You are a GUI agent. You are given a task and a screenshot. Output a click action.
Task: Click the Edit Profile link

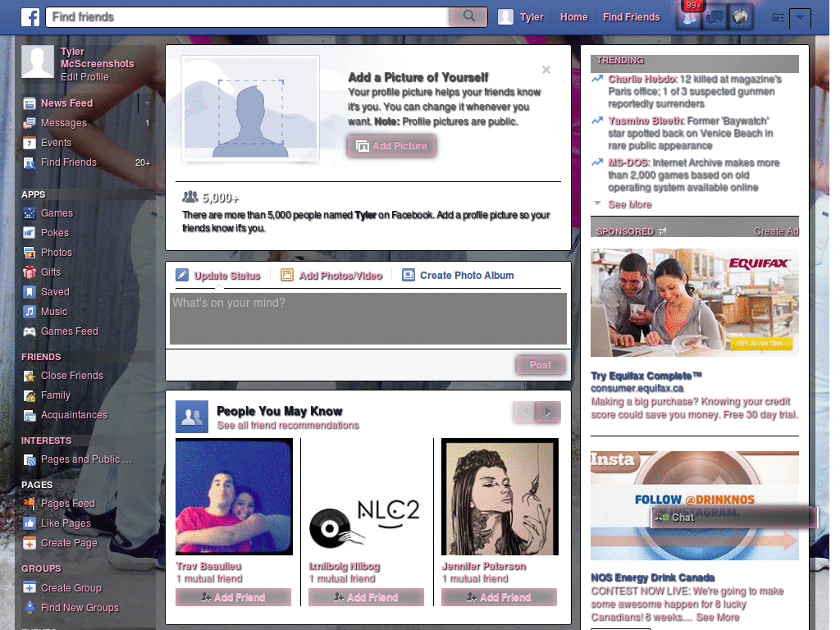pyautogui.click(x=84, y=77)
